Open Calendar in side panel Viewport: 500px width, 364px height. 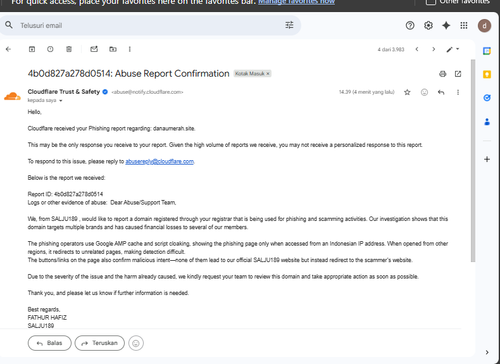click(487, 51)
